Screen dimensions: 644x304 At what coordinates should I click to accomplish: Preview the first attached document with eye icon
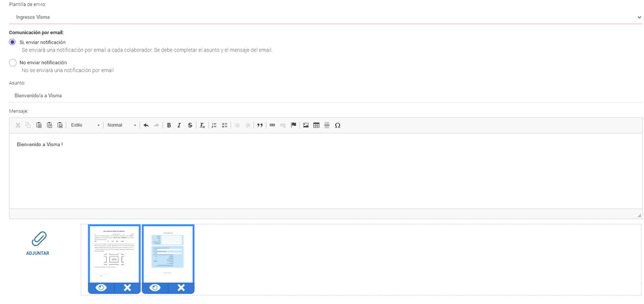[101, 288]
